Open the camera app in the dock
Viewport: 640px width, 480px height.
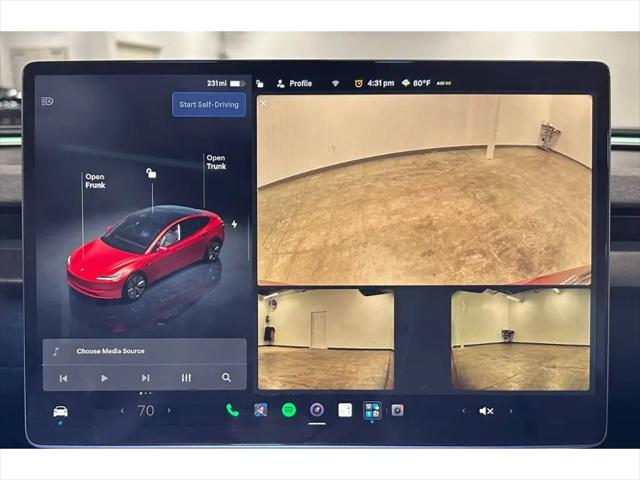[317, 409]
